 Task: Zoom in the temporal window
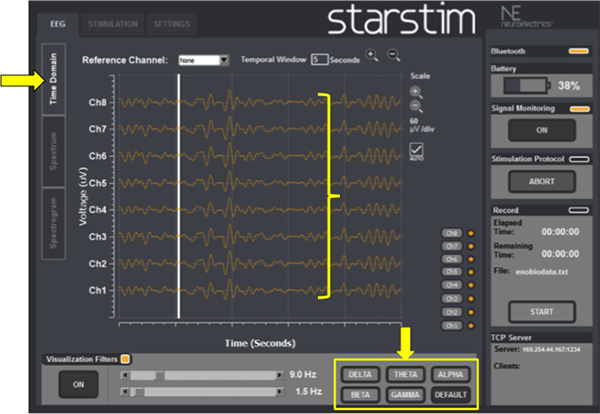(372, 57)
